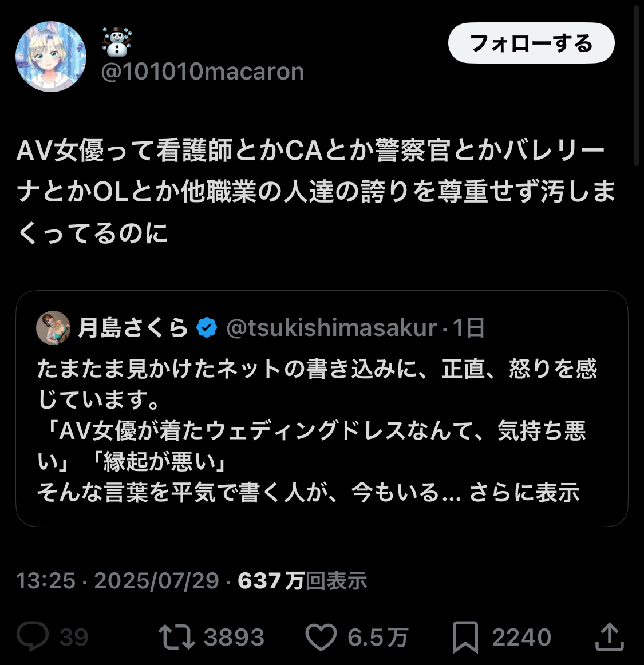644x665 pixels.
Task: Click the 月島さくら display name
Action: point(133,327)
